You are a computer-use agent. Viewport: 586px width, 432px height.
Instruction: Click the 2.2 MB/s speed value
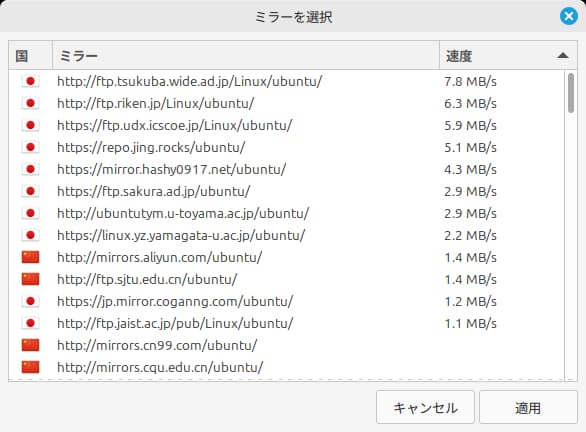click(x=470, y=236)
